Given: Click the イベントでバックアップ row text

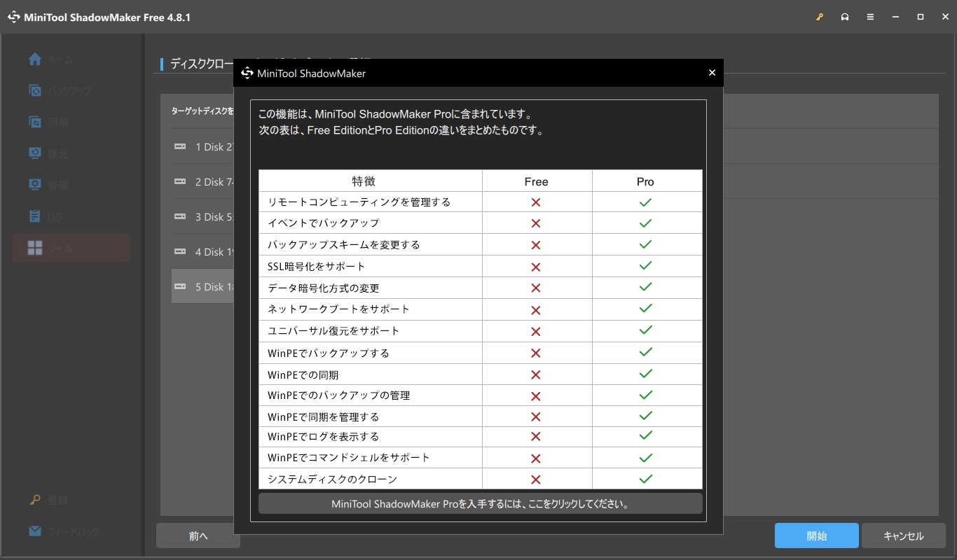Looking at the screenshot, I should tap(323, 223).
